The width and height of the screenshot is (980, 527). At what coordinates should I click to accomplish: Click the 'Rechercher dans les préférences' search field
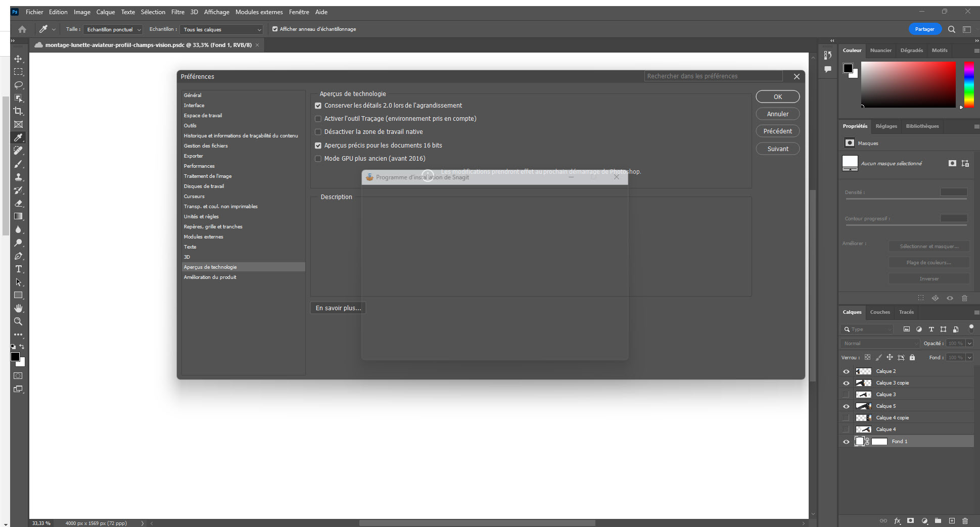[x=713, y=76]
